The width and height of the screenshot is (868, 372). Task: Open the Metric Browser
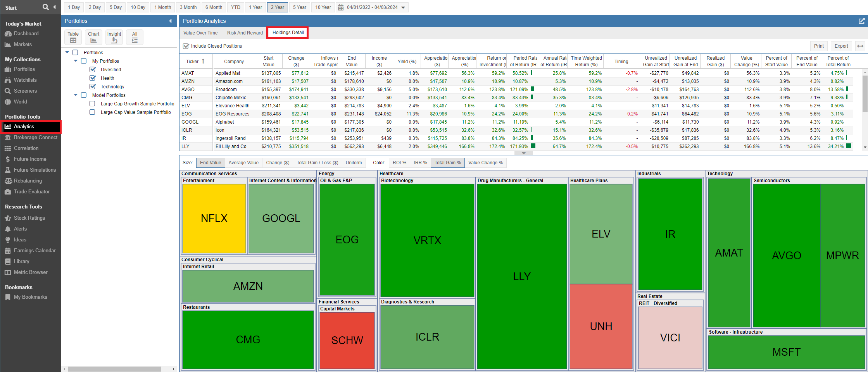tap(30, 272)
